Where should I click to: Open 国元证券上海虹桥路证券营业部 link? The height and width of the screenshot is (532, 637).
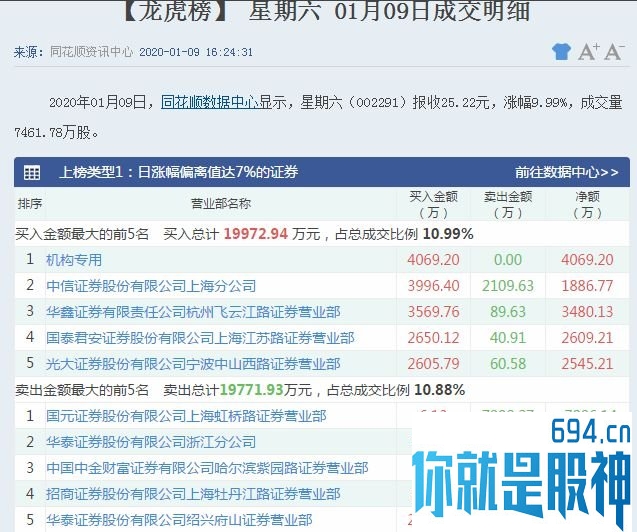[186, 416]
